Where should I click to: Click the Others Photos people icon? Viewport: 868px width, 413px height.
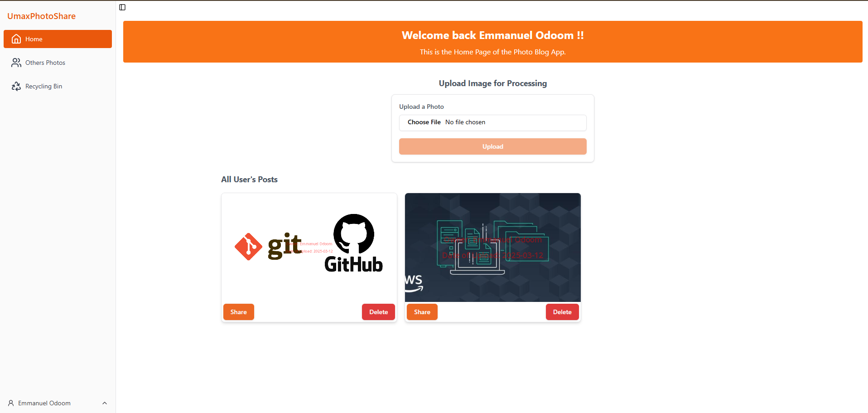(16, 63)
